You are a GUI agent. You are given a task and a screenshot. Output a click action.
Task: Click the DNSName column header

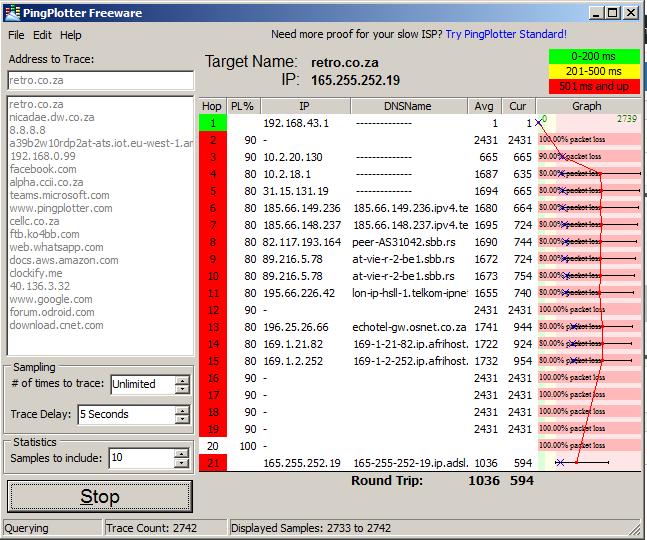[409, 106]
